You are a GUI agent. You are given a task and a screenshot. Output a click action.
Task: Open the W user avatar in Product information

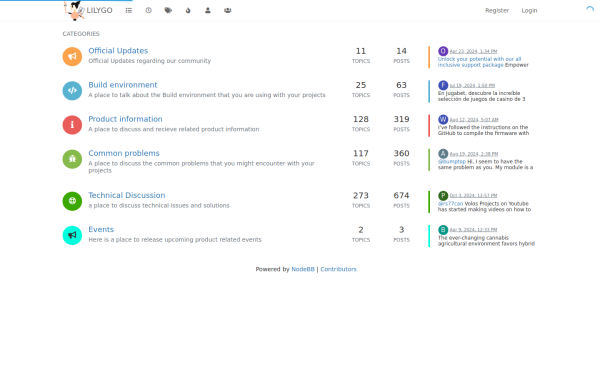[x=443, y=119]
